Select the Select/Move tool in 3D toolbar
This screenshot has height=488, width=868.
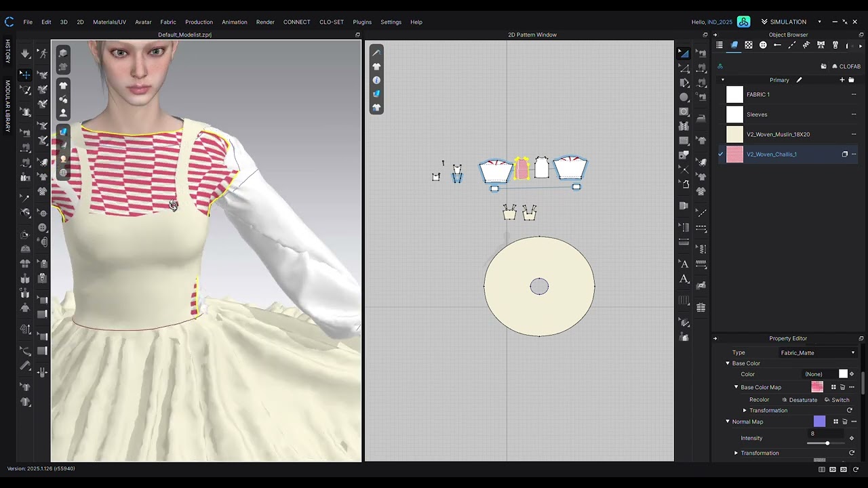tap(25, 75)
